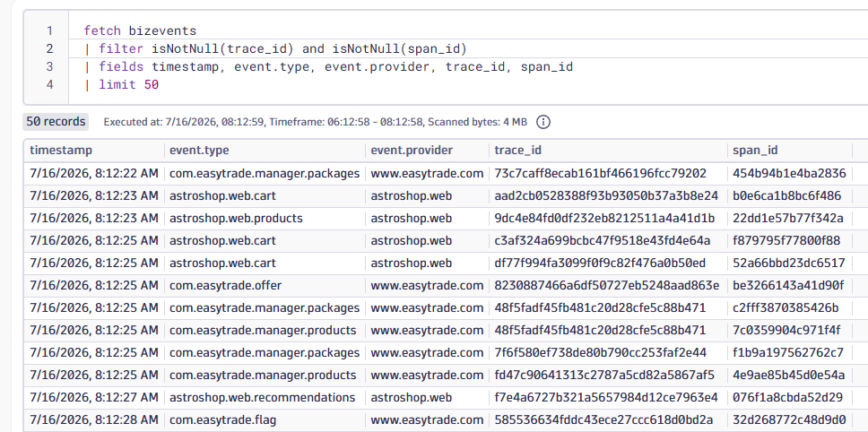Select trace_id 7f6f580ef738de80b790cc253faf2e44
This screenshot has width=868, height=432.
601,353
